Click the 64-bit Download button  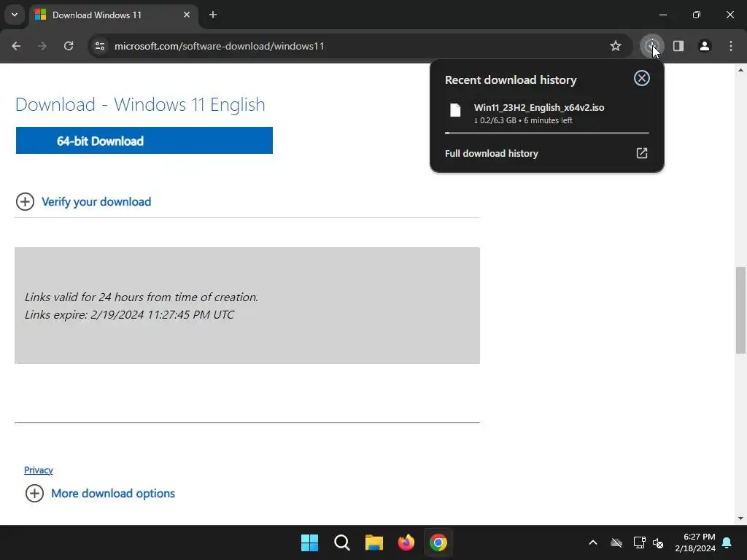pos(144,141)
